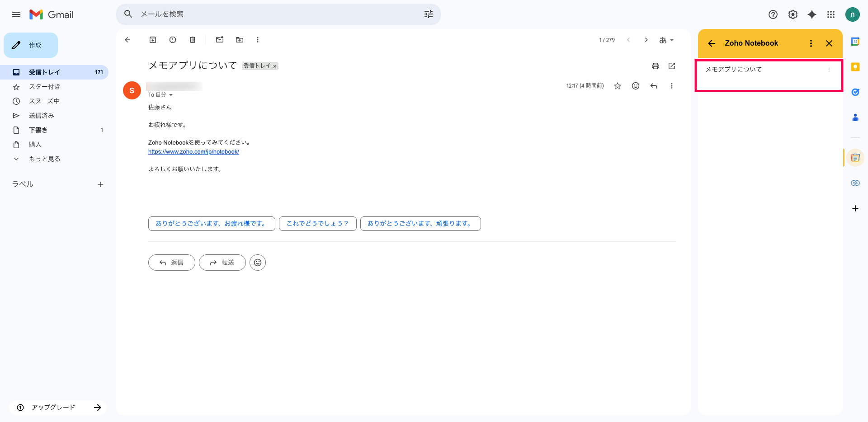Viewport: 868px width, 422px height.
Task: Open the input language dropdown あ
Action: click(x=666, y=40)
